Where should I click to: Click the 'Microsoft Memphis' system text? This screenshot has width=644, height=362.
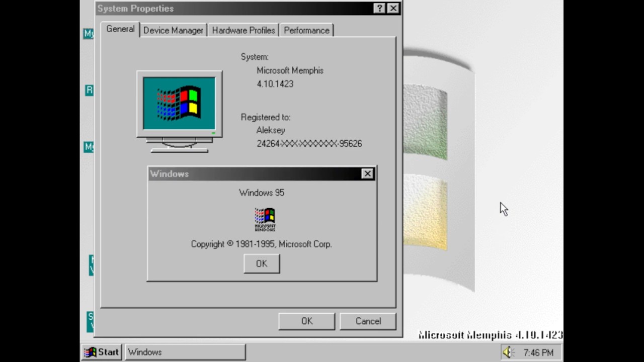click(290, 70)
